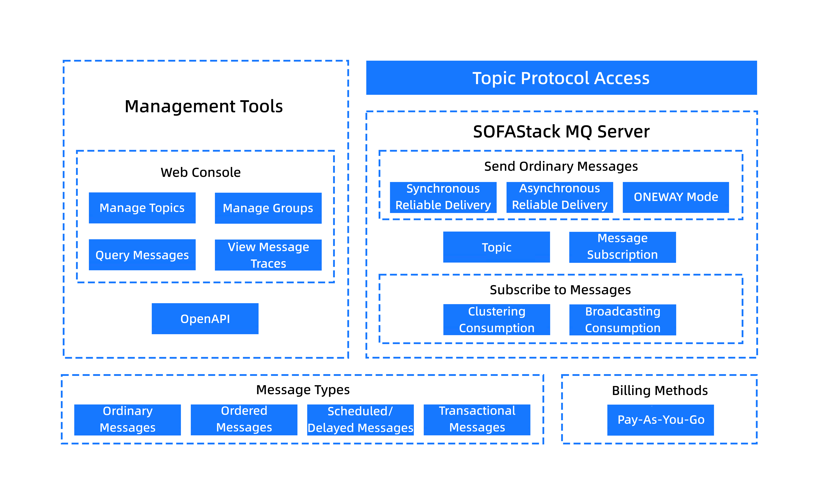Click Synchronous Reliable Delivery box

[443, 197]
